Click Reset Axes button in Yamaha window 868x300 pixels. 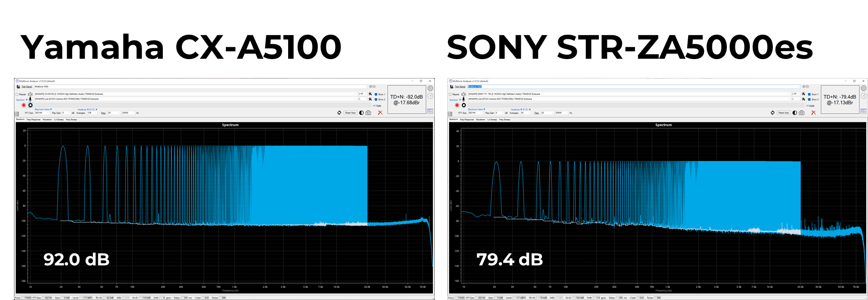coord(350,113)
